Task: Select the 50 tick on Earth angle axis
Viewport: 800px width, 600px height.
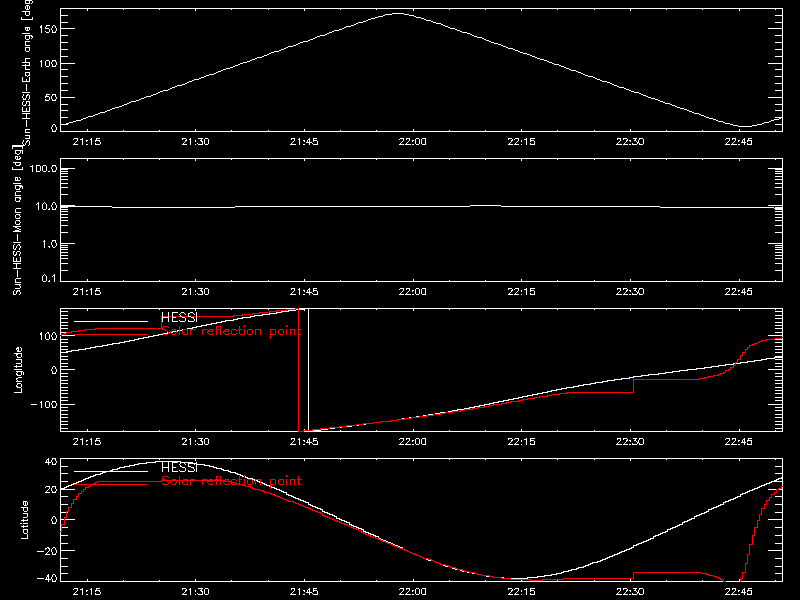Action: [x=51, y=97]
